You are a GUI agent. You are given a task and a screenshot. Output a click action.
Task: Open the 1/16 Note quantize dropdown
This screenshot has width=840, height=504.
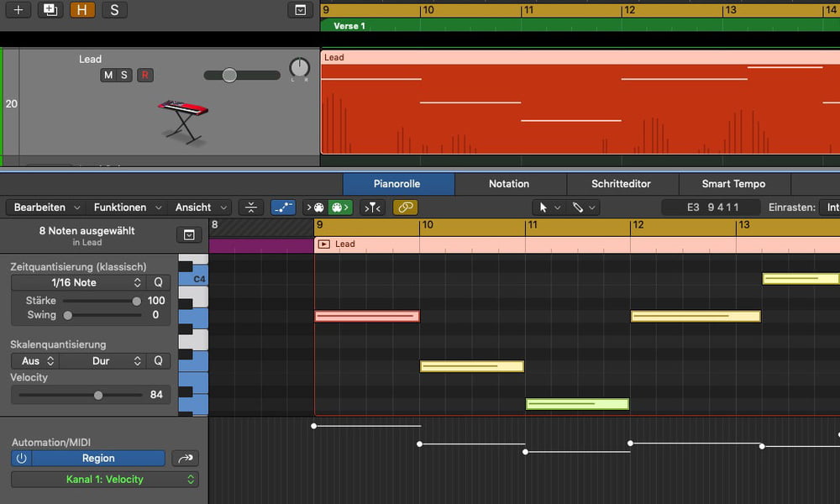(x=78, y=282)
